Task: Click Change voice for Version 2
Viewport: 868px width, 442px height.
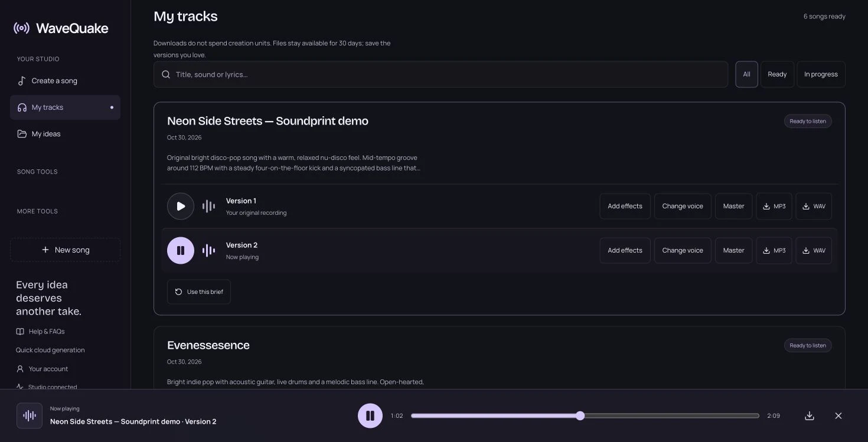Action: point(683,250)
